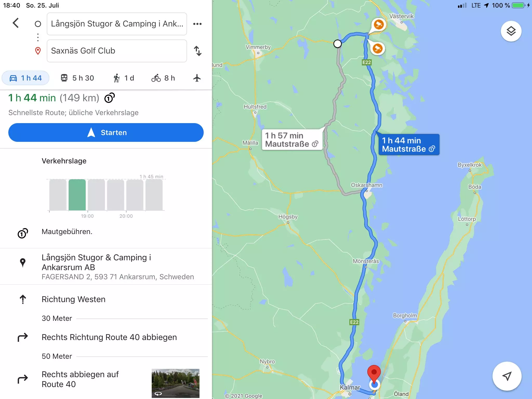Screen dimensions: 532x399
Task: Select the flight travel mode icon
Action: click(197, 78)
